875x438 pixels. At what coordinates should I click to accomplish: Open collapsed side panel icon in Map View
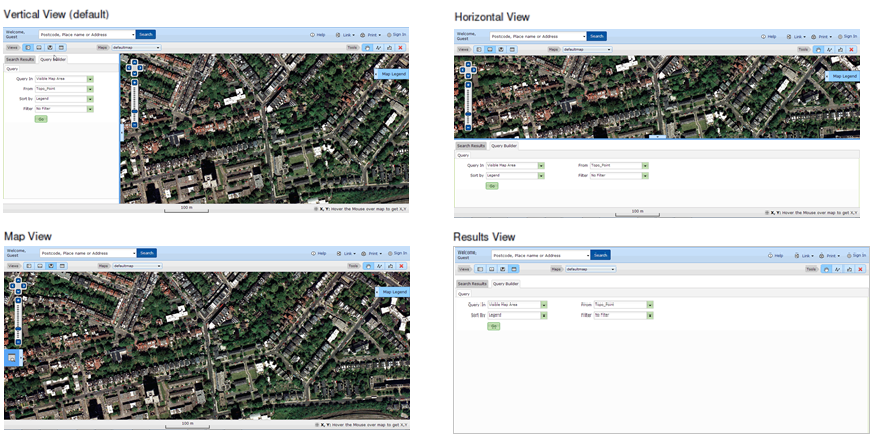[x=11, y=357]
